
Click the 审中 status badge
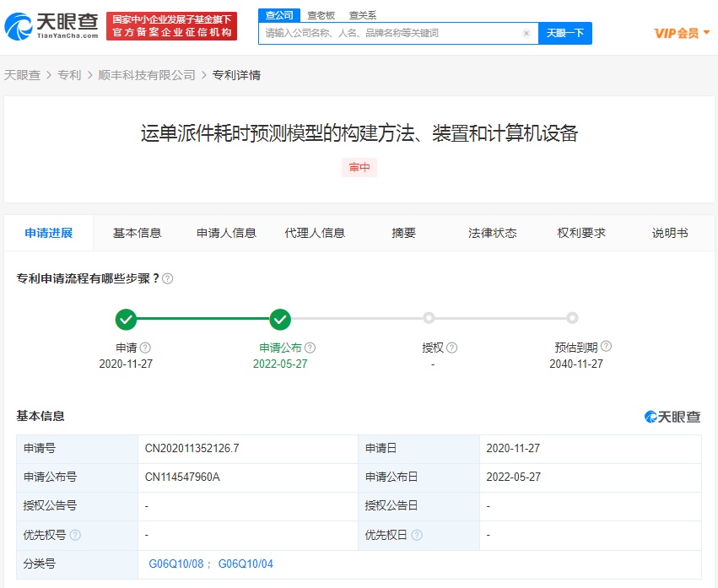[359, 167]
